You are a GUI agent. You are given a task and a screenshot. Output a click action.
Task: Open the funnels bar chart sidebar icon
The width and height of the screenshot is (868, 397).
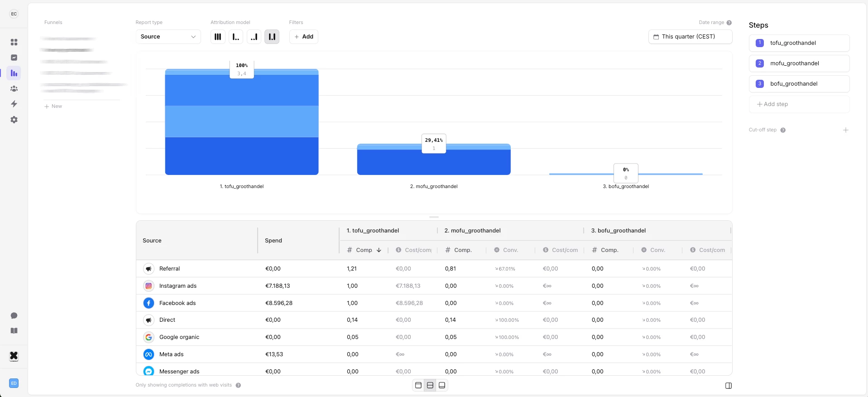[14, 73]
